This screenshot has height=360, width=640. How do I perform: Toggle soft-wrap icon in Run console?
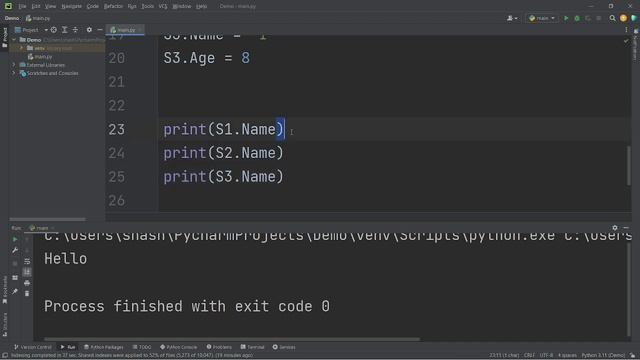point(27,261)
